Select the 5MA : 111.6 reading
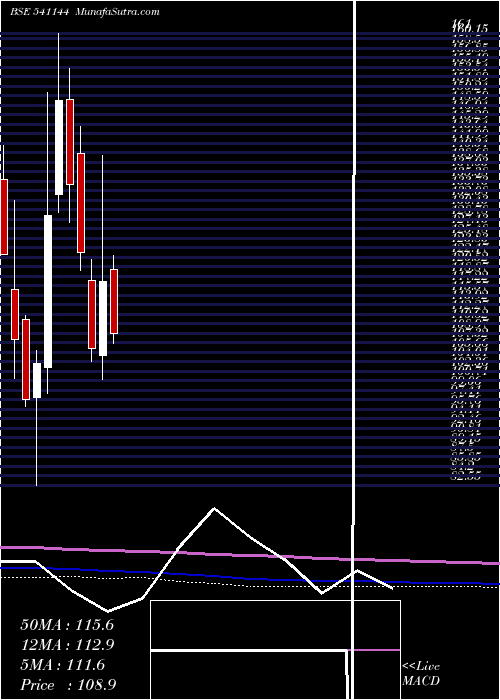 [63, 665]
